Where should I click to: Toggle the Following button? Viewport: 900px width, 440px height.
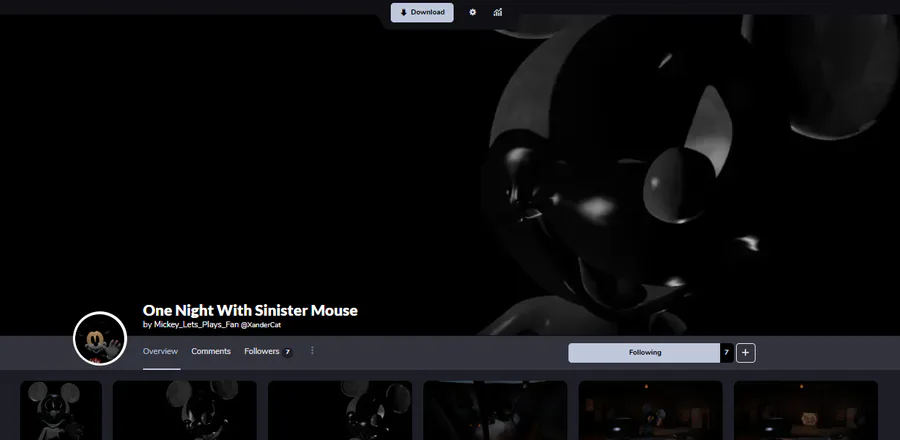[644, 353]
